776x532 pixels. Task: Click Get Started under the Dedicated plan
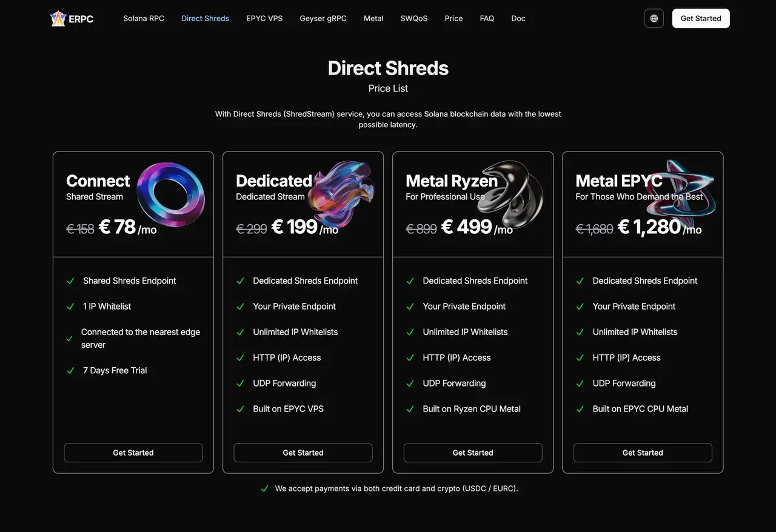point(303,453)
